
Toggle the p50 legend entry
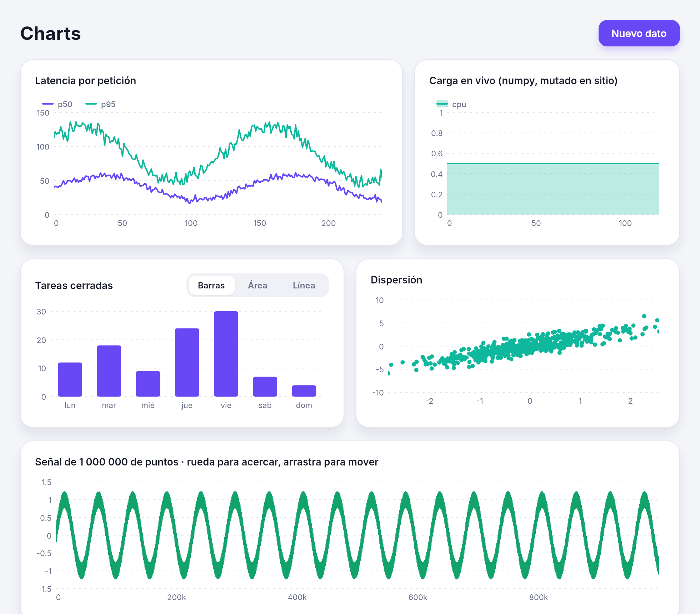pos(57,104)
